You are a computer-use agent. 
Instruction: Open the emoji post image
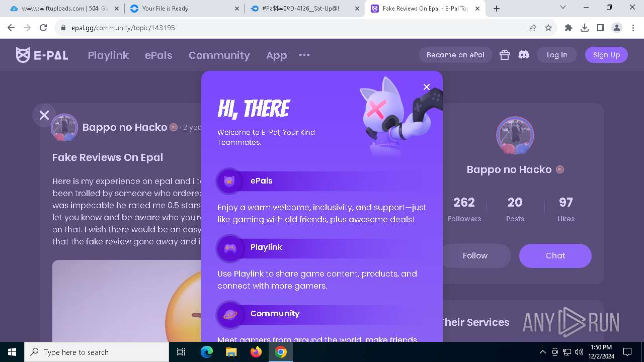coord(127,301)
